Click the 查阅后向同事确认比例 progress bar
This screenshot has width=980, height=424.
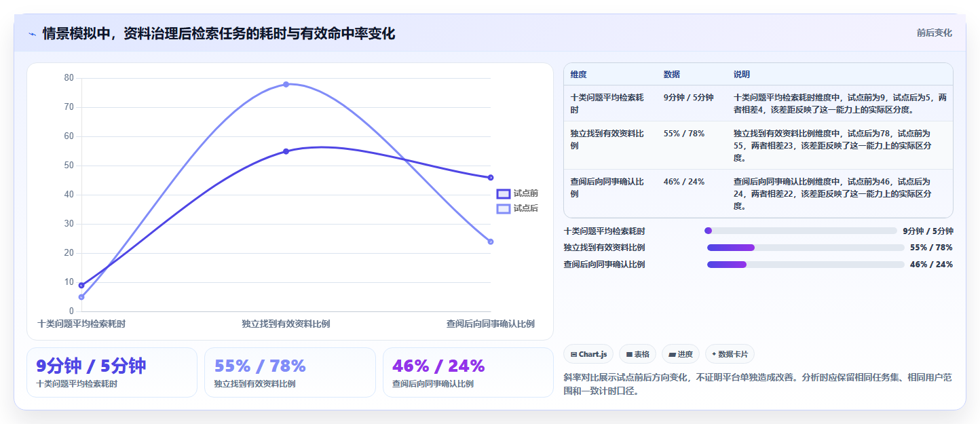[806, 265]
